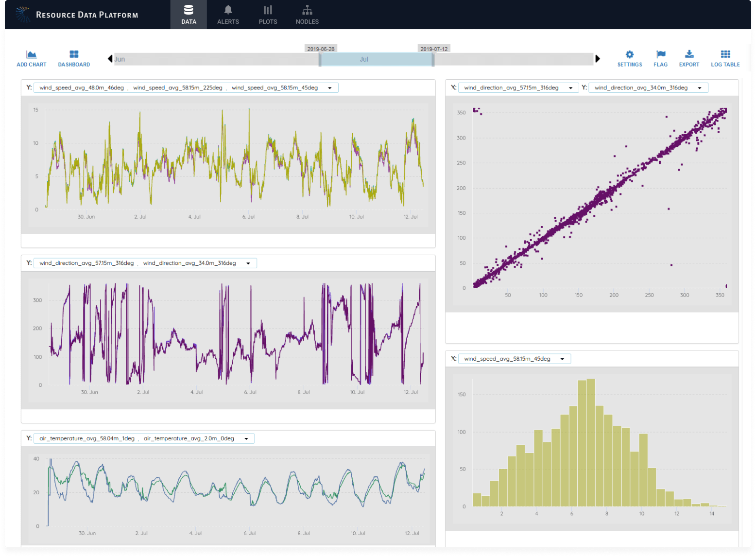Click the timeline right arrow

[x=598, y=59]
